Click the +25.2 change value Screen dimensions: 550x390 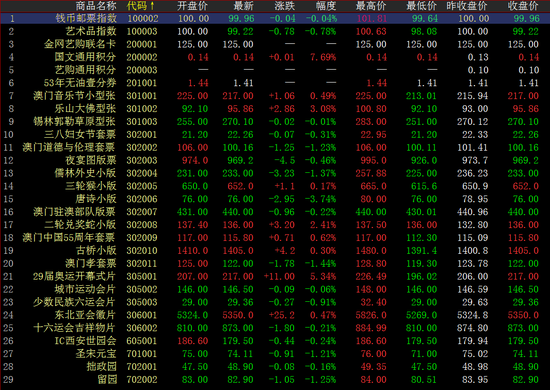point(282,315)
